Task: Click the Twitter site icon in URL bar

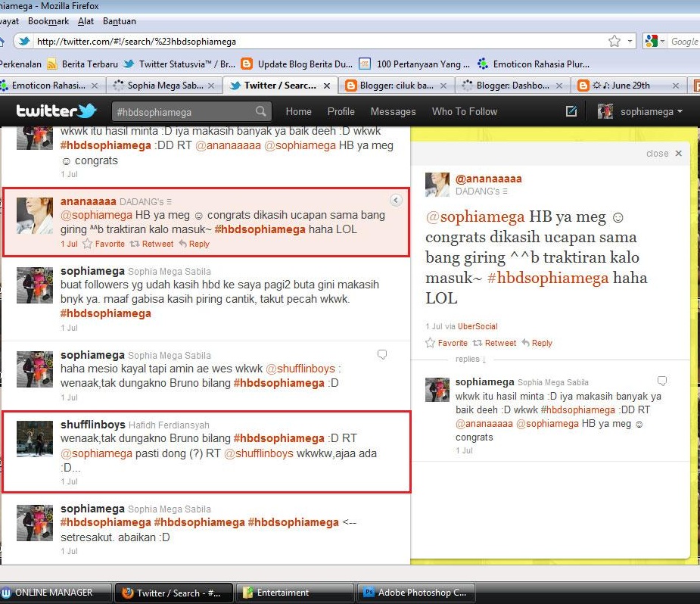Action: coord(24,41)
